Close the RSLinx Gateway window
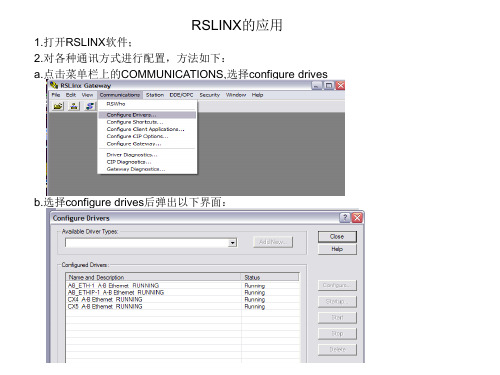 coord(340,85)
